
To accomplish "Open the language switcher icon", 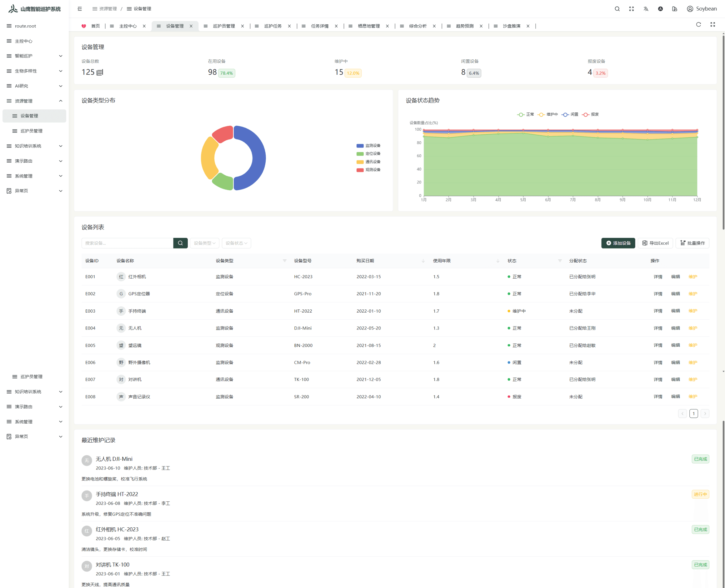I will coord(646,9).
